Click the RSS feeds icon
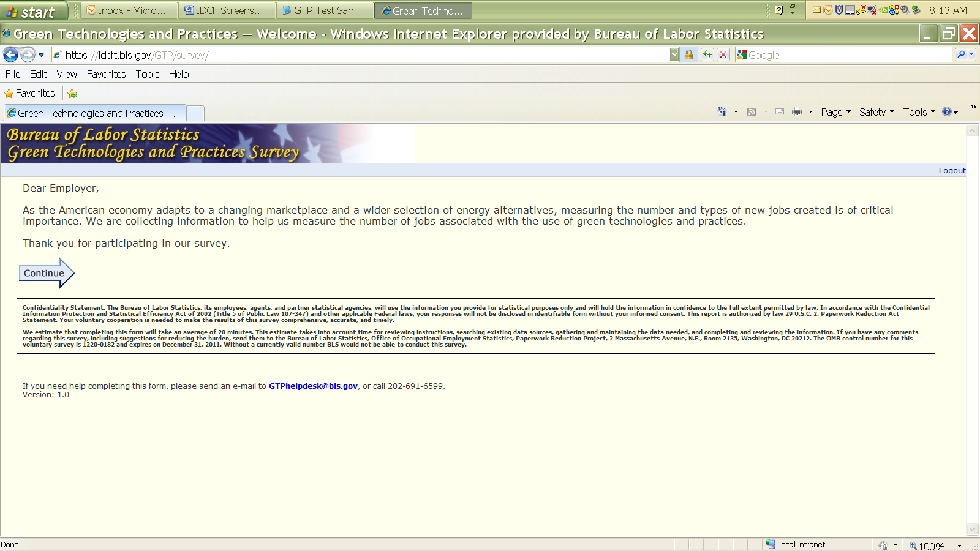Screen dimensions: 980x551 coord(752,112)
